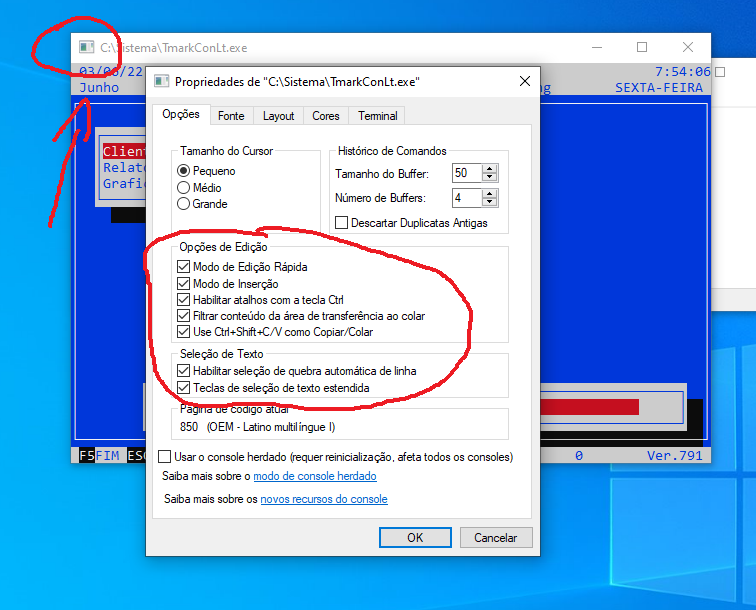756x610 pixels.
Task: Open the Layout tab
Action: coord(278,116)
